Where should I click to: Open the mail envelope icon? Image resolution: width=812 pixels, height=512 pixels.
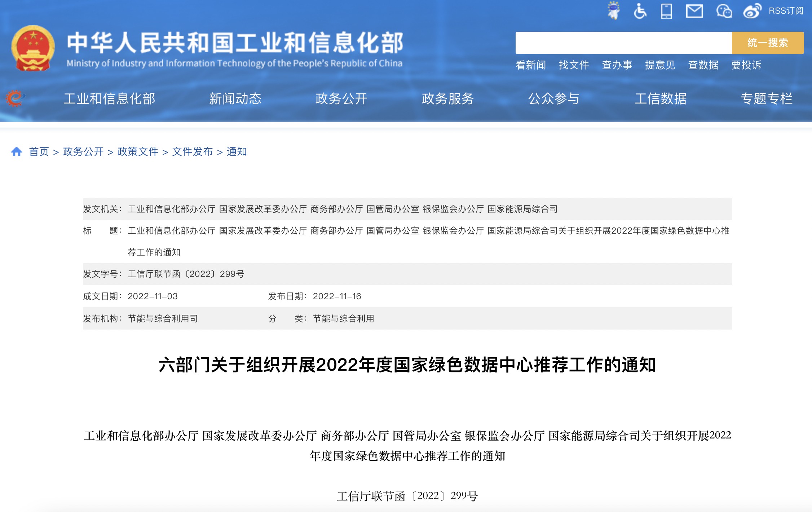(x=694, y=11)
